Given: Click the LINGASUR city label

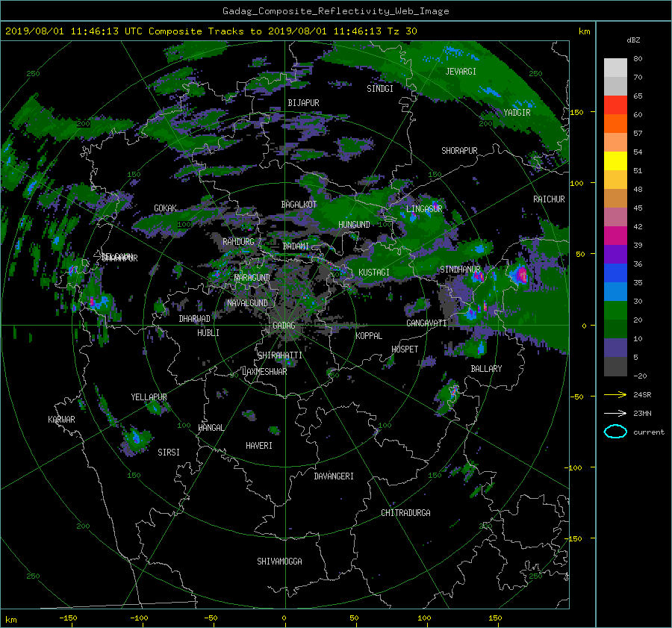Looking at the screenshot, I should [424, 209].
